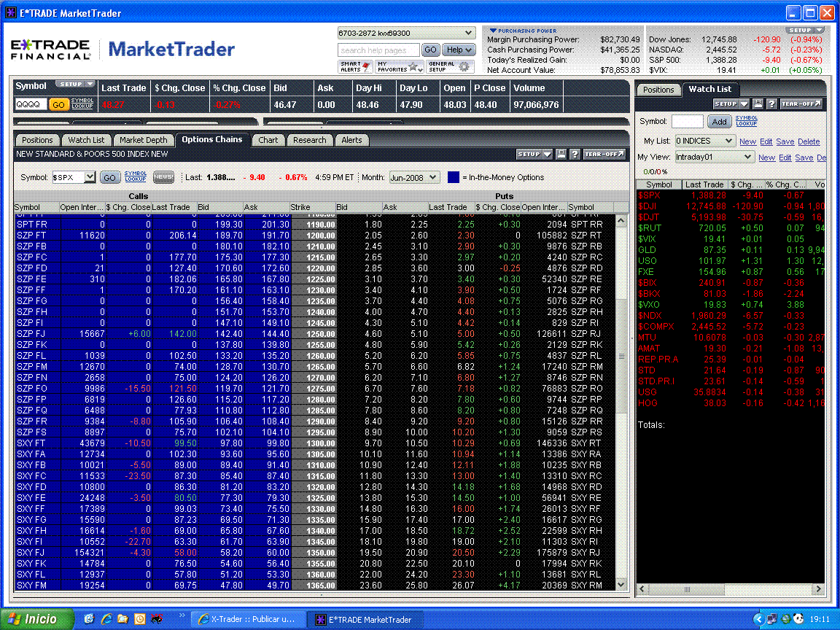Switch to the Positions tab in main panel
Viewport: 840px width, 630px height.
click(x=37, y=140)
